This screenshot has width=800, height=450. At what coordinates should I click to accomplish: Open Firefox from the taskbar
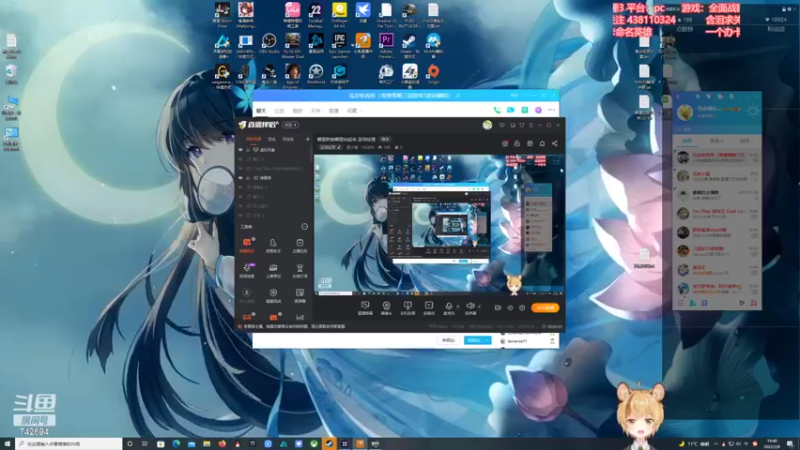point(222,444)
